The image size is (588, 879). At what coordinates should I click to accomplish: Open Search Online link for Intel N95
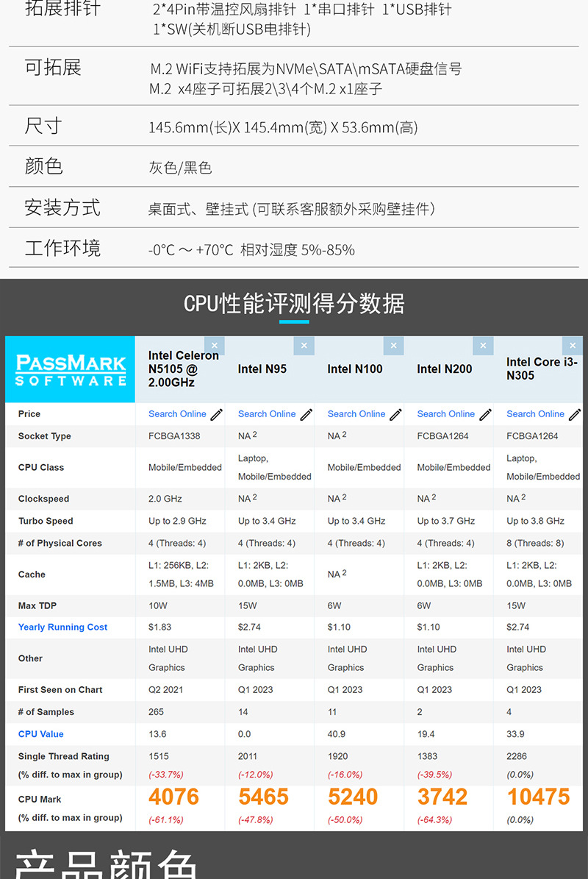click(x=267, y=413)
